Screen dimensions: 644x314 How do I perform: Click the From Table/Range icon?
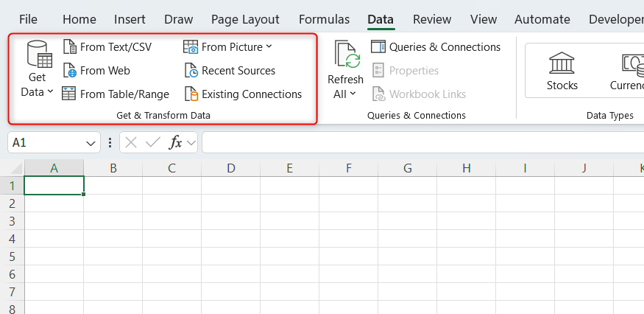(68, 94)
